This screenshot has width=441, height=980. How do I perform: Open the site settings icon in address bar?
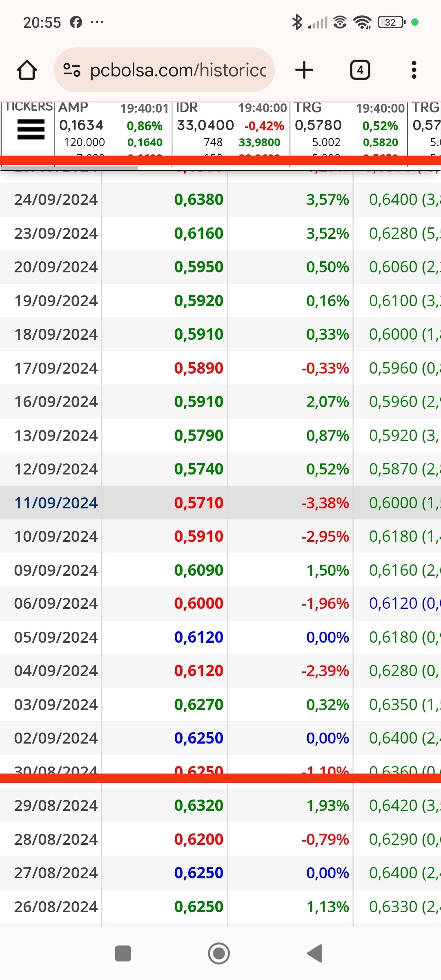72,70
